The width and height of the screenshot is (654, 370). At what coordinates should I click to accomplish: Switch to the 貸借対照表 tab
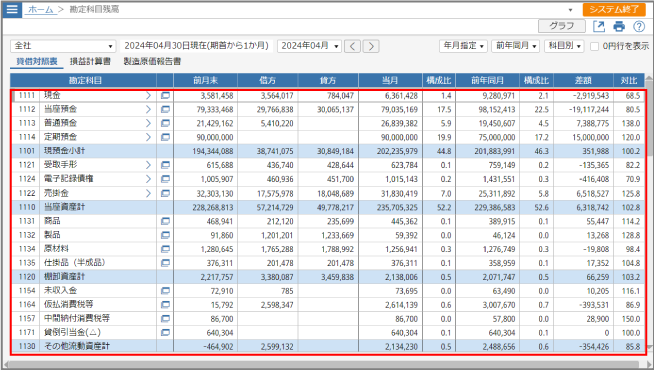click(37, 62)
